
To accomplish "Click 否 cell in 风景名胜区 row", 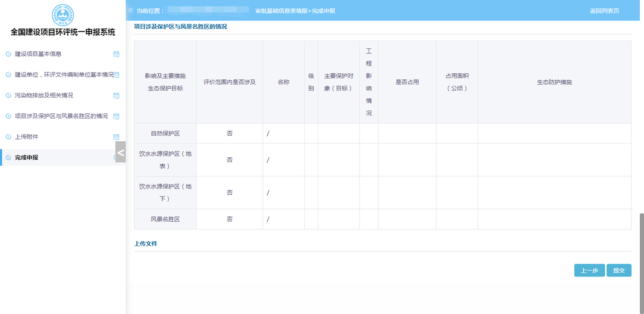I will click(x=230, y=219).
